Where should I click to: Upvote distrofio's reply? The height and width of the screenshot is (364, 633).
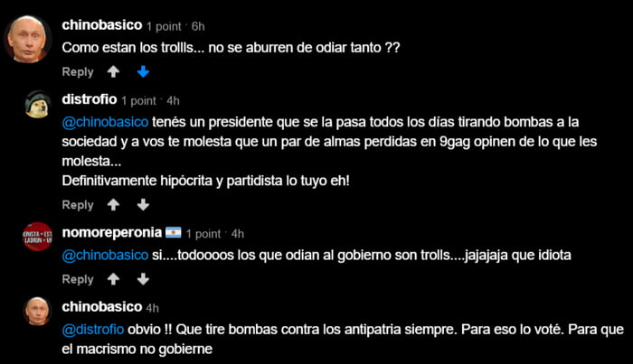tap(113, 205)
